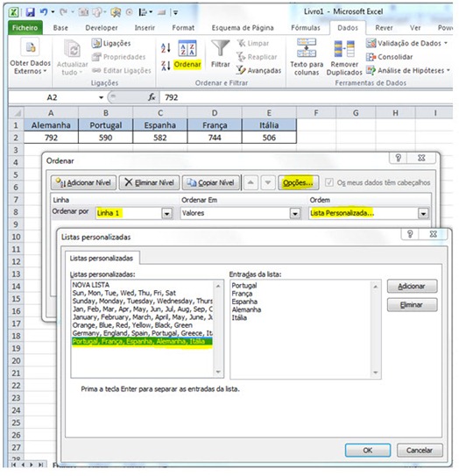
Task: Click the fx insert function icon
Action: pyautogui.click(x=152, y=97)
